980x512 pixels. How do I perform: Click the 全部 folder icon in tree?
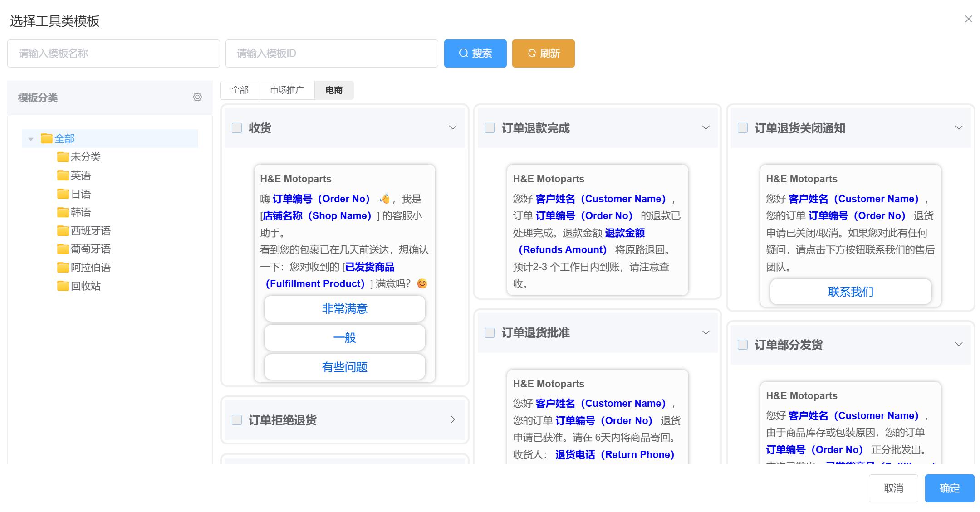[47, 138]
